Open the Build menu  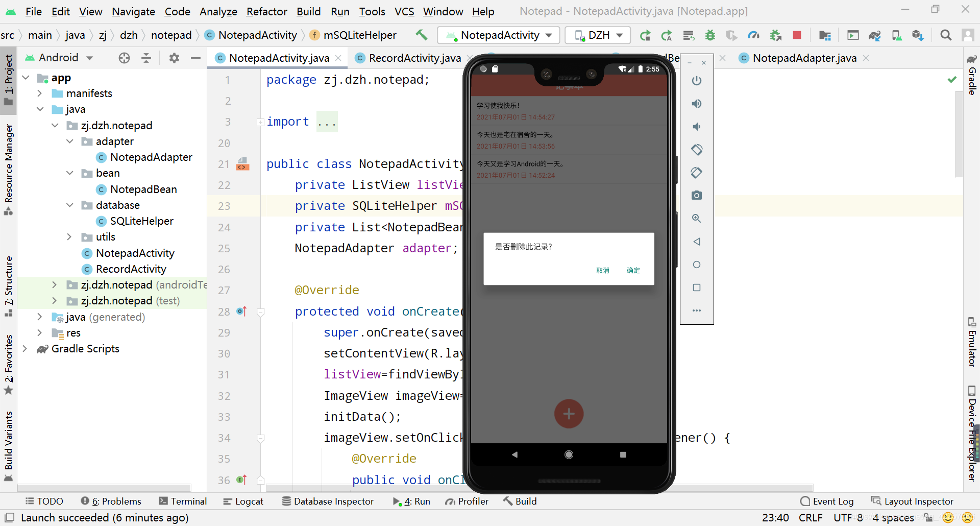[x=308, y=11]
